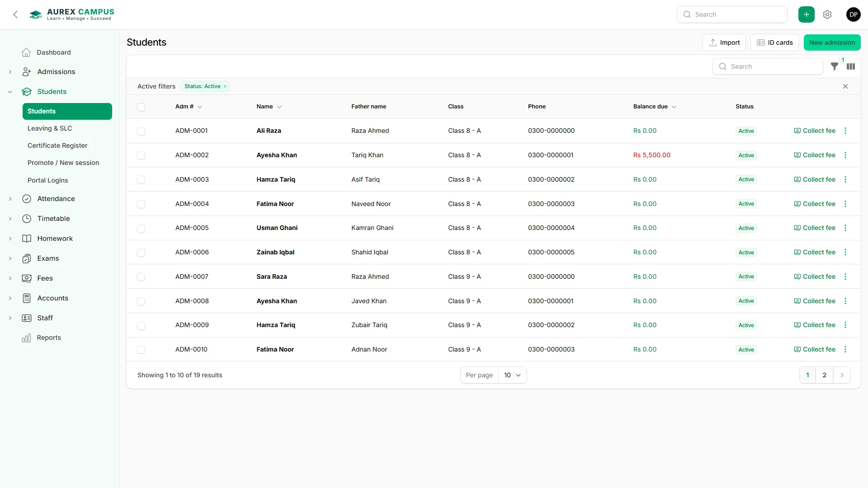Go to page 2 of results
Image resolution: width=868 pixels, height=488 pixels.
coord(824,375)
